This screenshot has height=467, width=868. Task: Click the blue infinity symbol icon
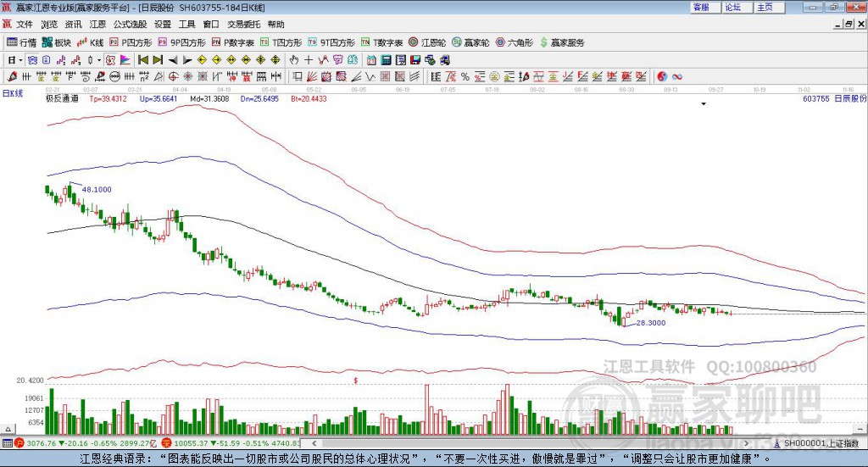click(677, 76)
